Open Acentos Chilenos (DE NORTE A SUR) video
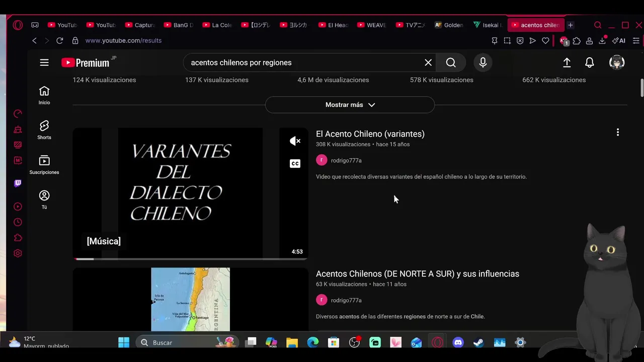Viewport: 644px width, 362px height. click(418, 274)
